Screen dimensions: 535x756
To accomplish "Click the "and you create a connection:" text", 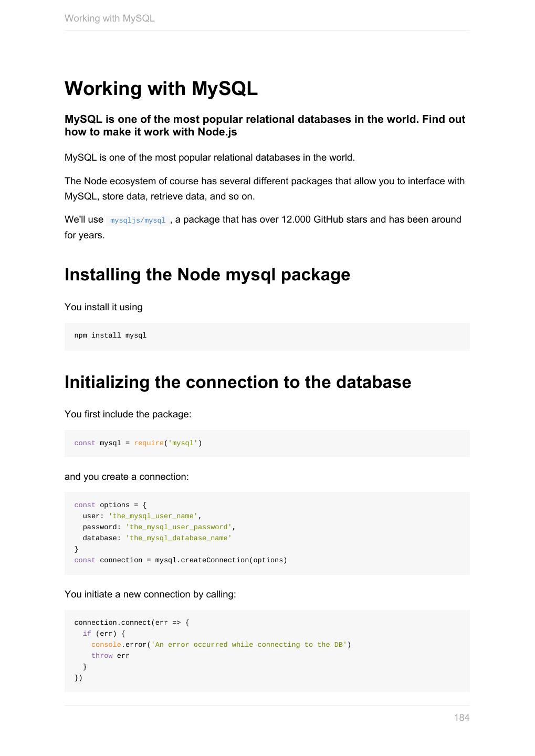I will 127,477.
